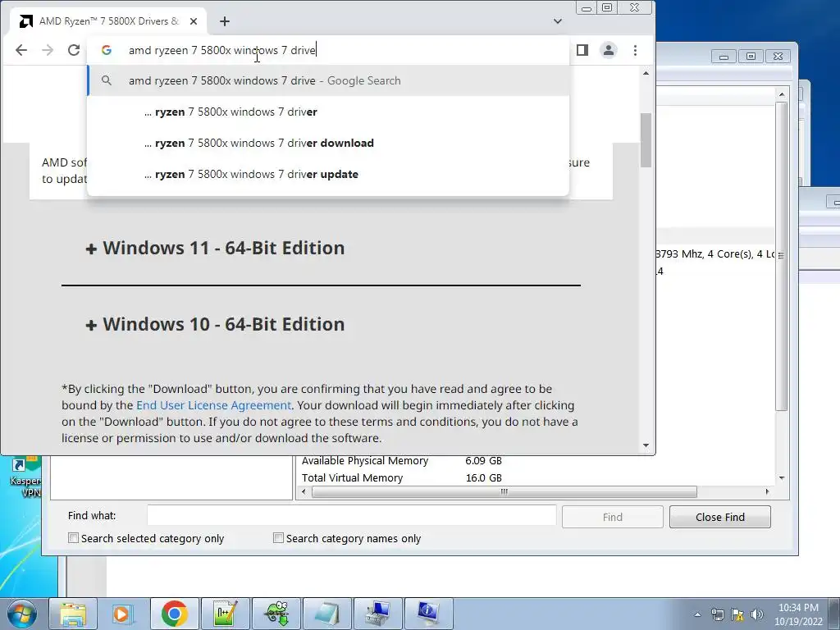Click System Information vertical scrollbar thumb
The image size is (840, 630).
782,256
